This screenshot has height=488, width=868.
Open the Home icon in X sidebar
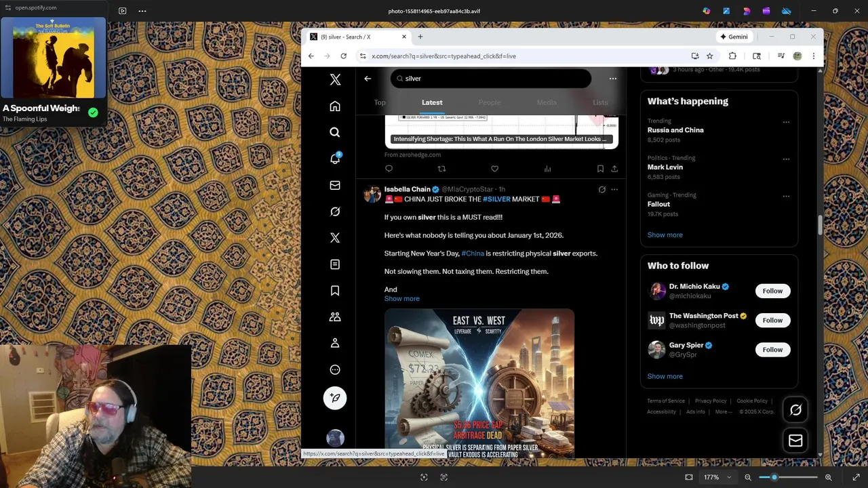click(335, 106)
